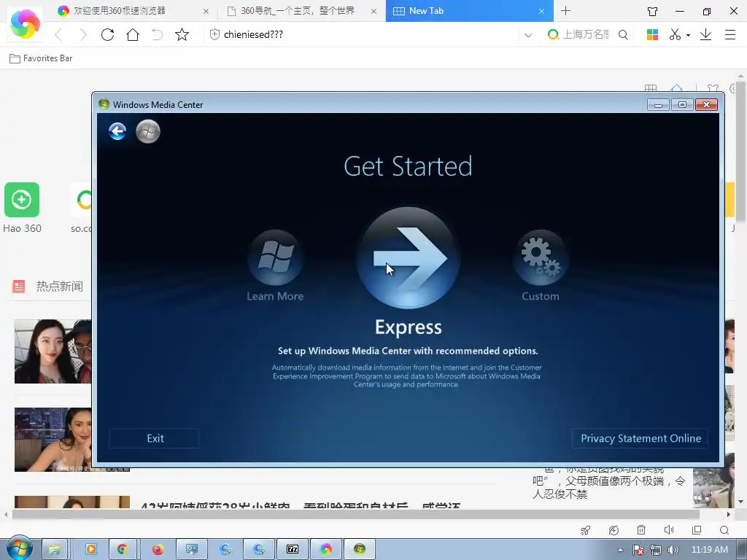Image resolution: width=747 pixels, height=560 pixels.
Task: Open 7-Zip from the taskbar
Action: 293,550
